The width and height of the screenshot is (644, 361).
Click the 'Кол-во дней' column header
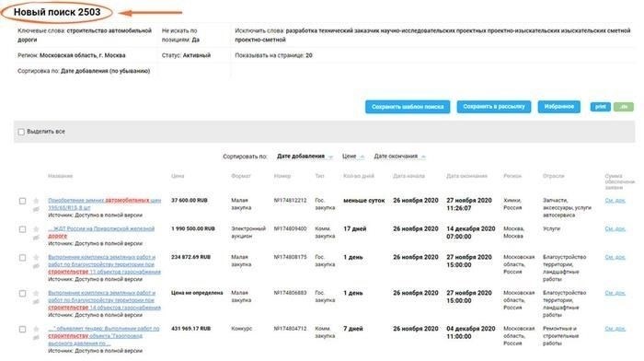[359, 176]
